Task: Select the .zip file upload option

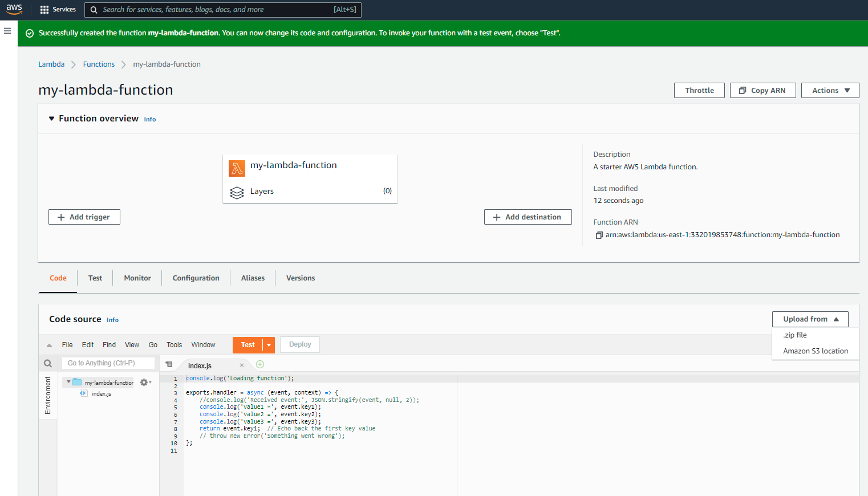Action: [x=795, y=335]
